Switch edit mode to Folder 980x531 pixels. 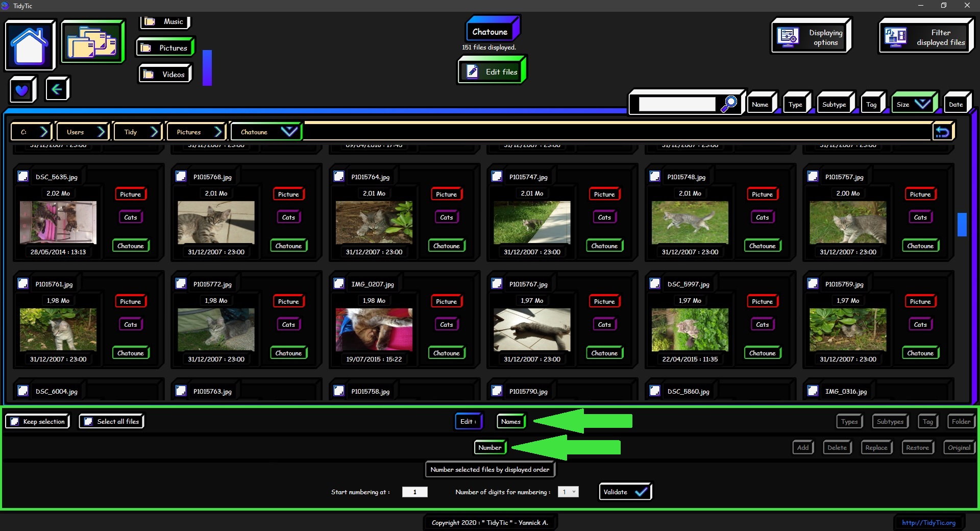click(x=961, y=421)
